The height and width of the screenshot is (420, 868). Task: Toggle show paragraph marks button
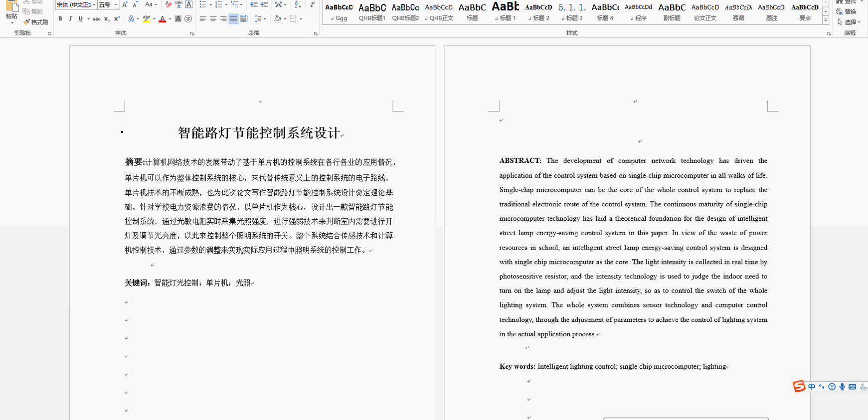tap(312, 4)
